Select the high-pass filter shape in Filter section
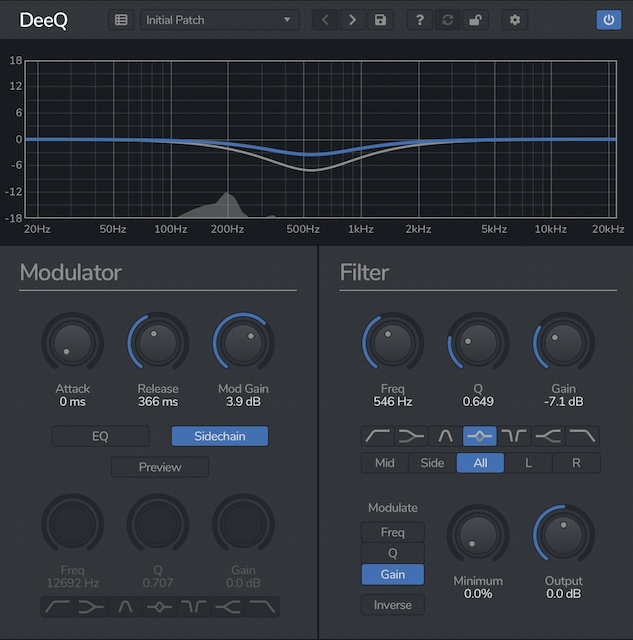The image size is (633, 640). (x=379, y=436)
